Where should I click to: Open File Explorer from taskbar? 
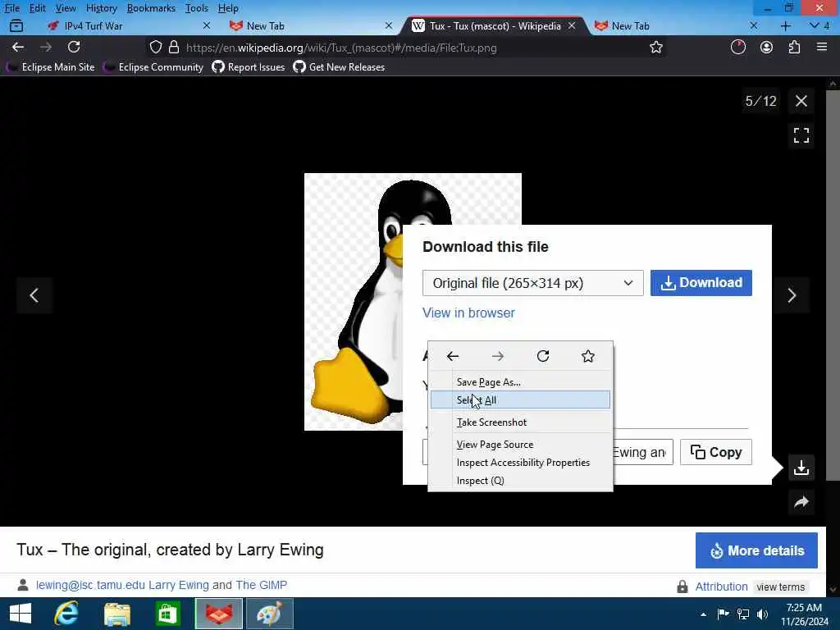point(117,614)
